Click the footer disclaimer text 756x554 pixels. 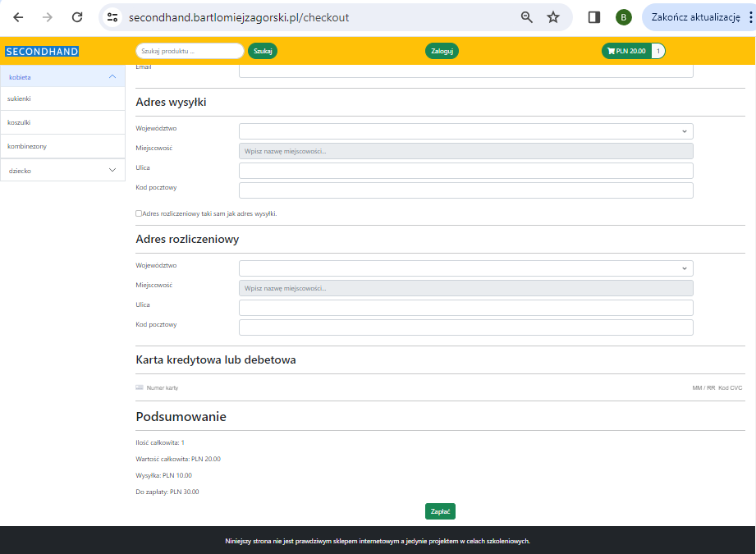pyautogui.click(x=378, y=541)
